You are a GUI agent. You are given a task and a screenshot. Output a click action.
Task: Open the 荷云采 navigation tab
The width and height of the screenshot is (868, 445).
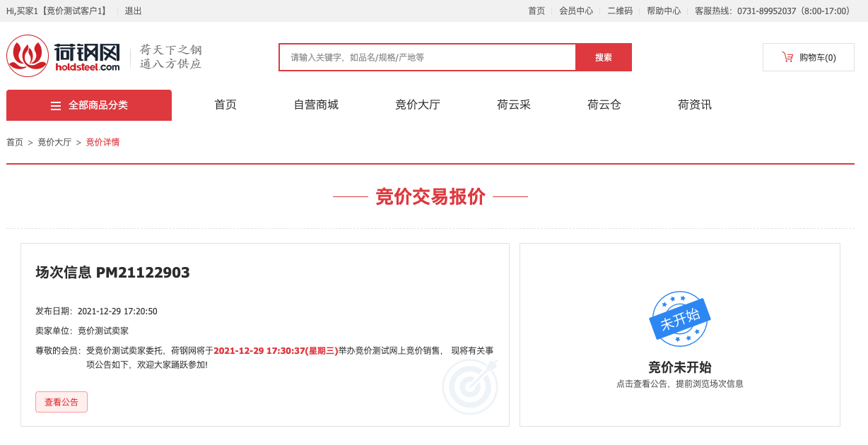click(x=514, y=105)
